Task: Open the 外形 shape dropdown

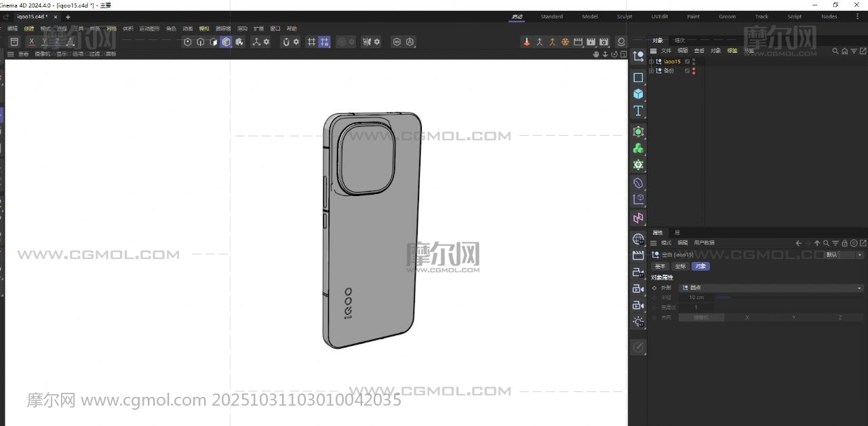Action: (x=772, y=288)
